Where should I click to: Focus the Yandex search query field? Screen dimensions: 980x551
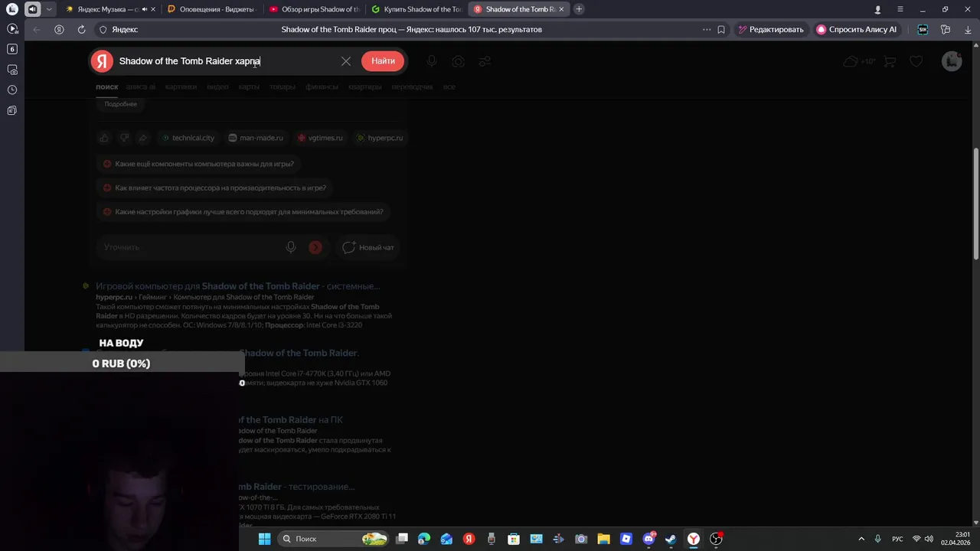click(x=226, y=61)
